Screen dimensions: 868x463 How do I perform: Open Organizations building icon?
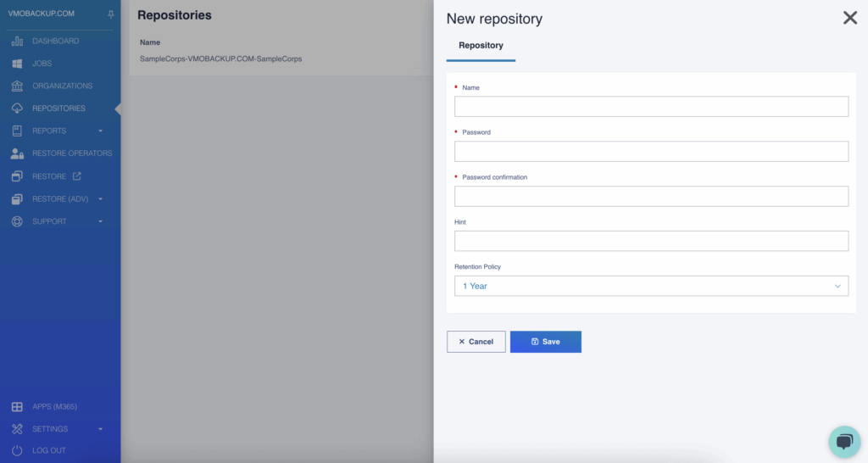point(17,86)
